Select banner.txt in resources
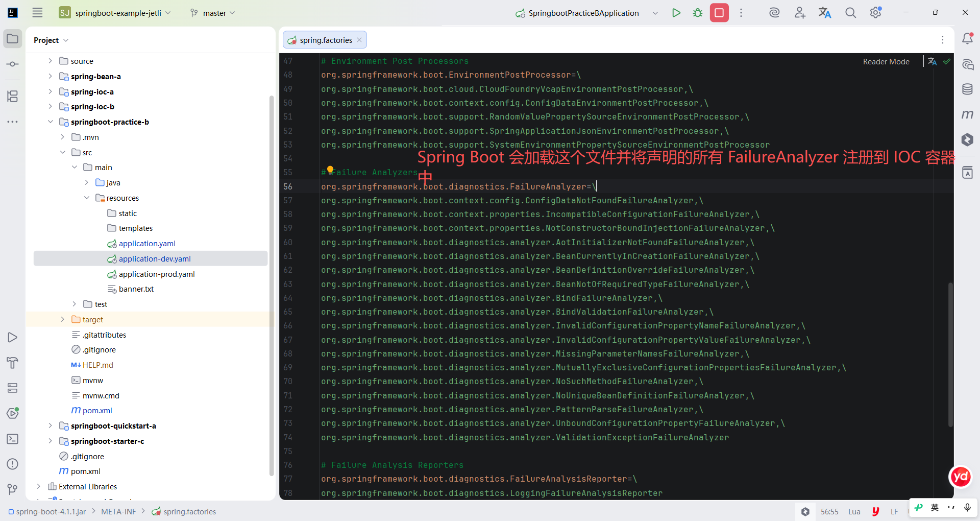 (136, 289)
